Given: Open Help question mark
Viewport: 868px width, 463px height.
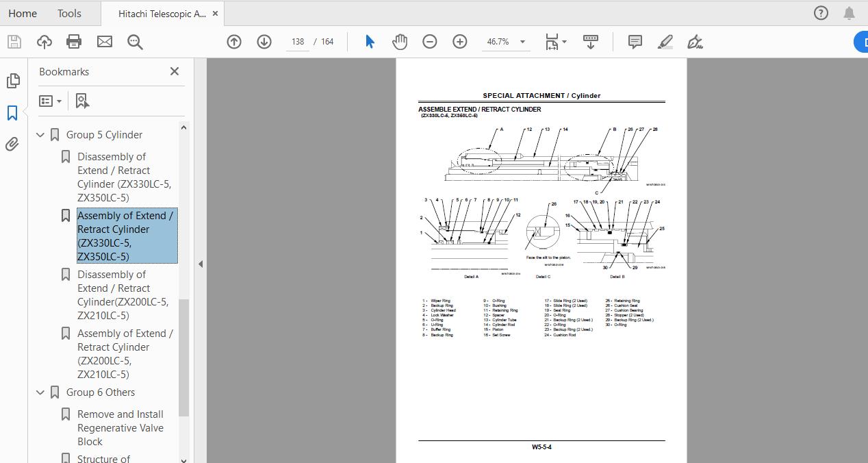Looking at the screenshot, I should point(821,13).
